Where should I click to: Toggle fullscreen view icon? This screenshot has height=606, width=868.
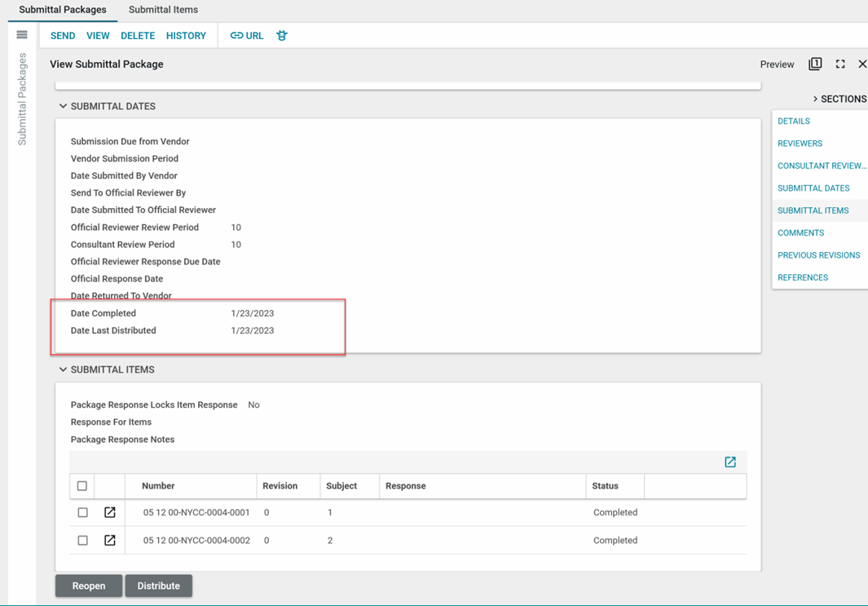click(x=840, y=64)
